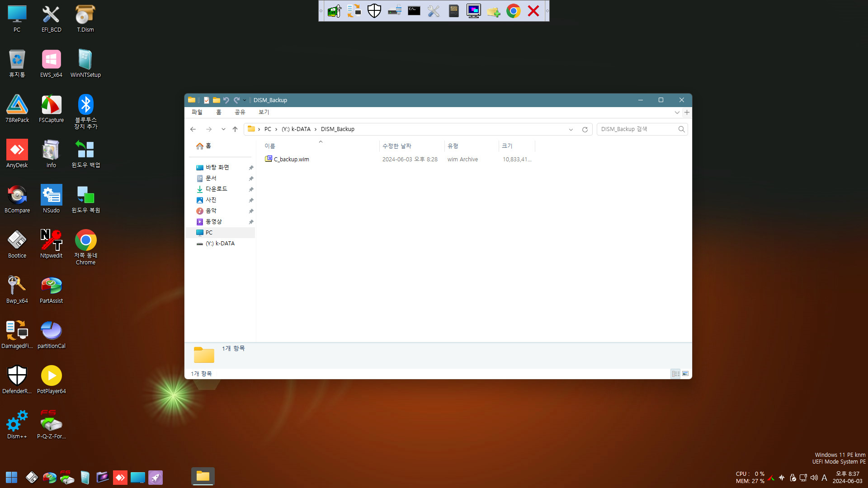Click the wrench tools icon in top dock
The image size is (868, 488).
[x=434, y=11]
